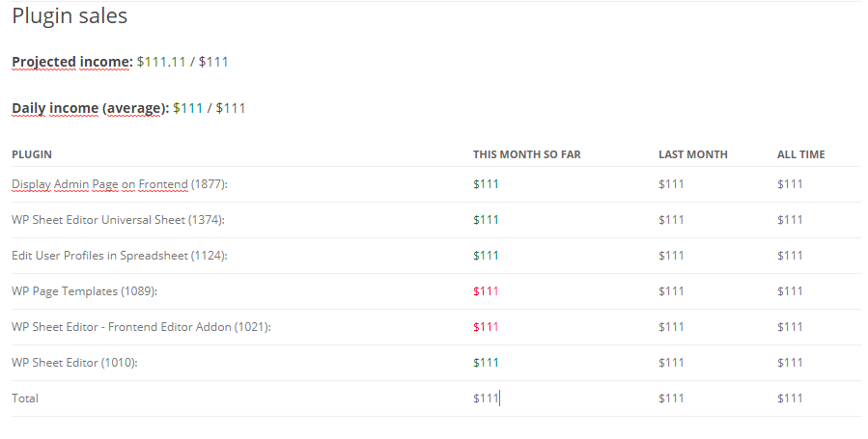Click the PLUGIN column header
Viewport: 868px width, 439px height.
click(32, 154)
